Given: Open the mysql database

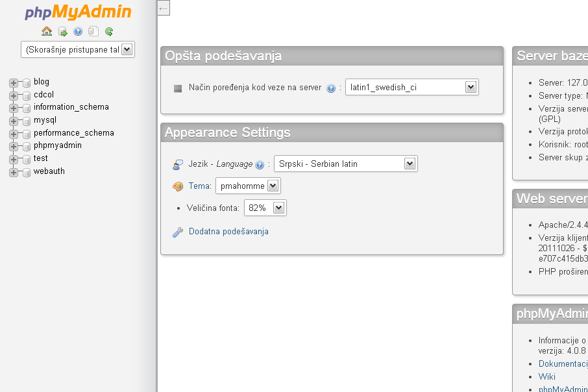Looking at the screenshot, I should point(45,120).
